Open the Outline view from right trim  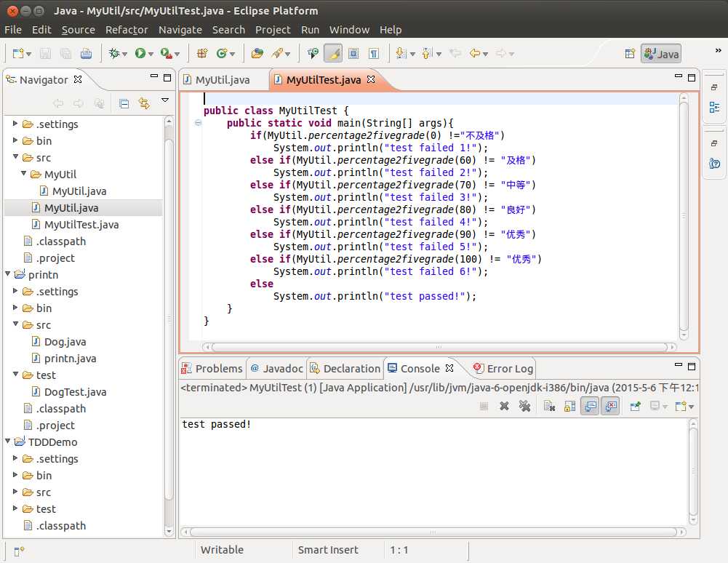coord(714,108)
